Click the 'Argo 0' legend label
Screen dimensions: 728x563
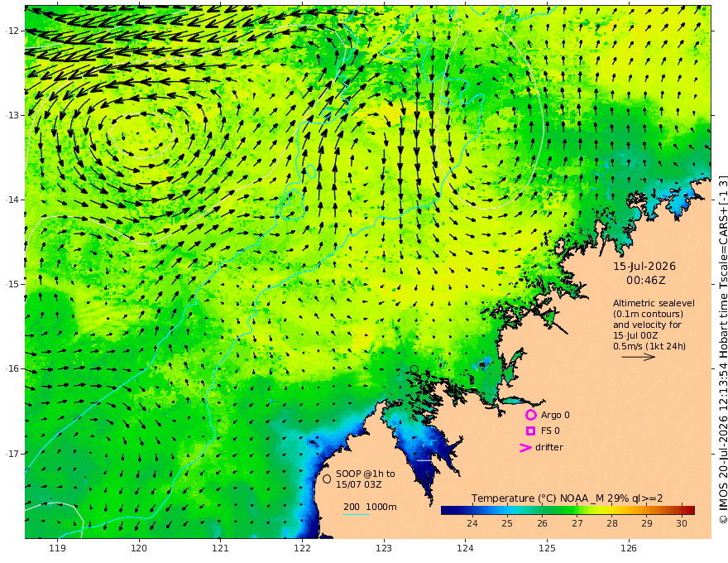(x=555, y=415)
